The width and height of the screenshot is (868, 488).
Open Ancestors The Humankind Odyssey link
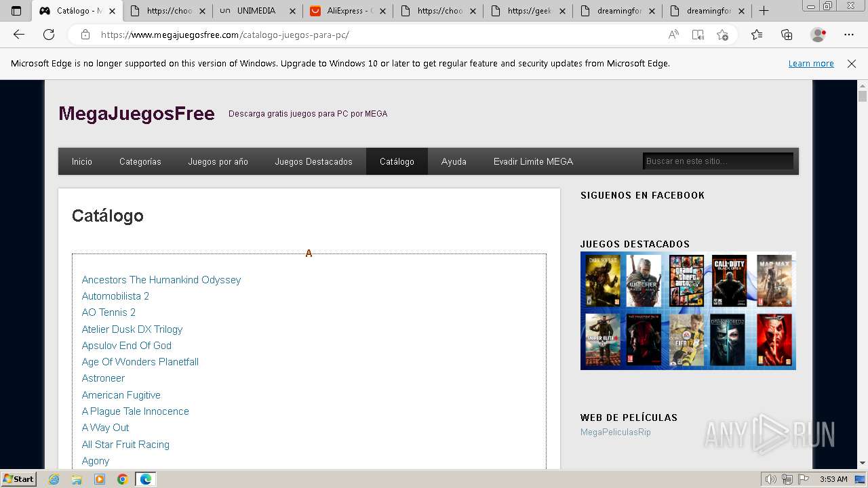tap(161, 280)
